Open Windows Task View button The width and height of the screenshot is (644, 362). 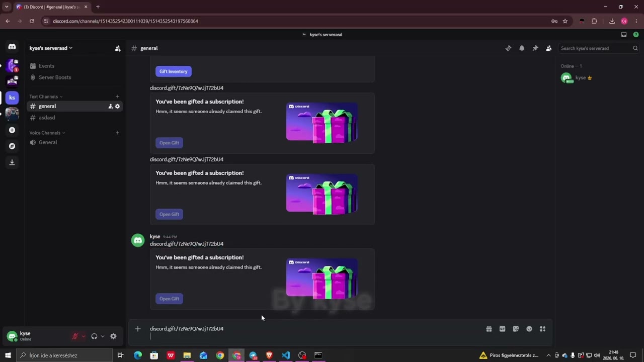(121, 355)
